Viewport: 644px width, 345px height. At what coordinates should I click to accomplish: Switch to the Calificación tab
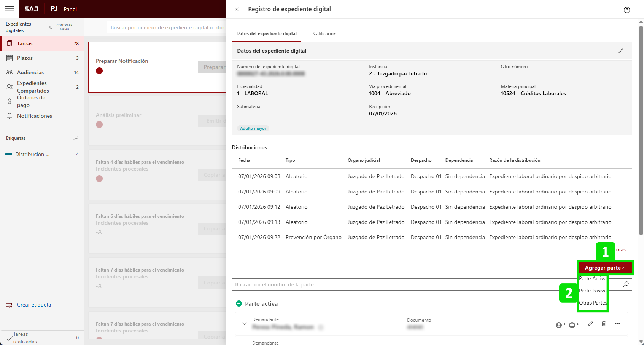point(324,34)
